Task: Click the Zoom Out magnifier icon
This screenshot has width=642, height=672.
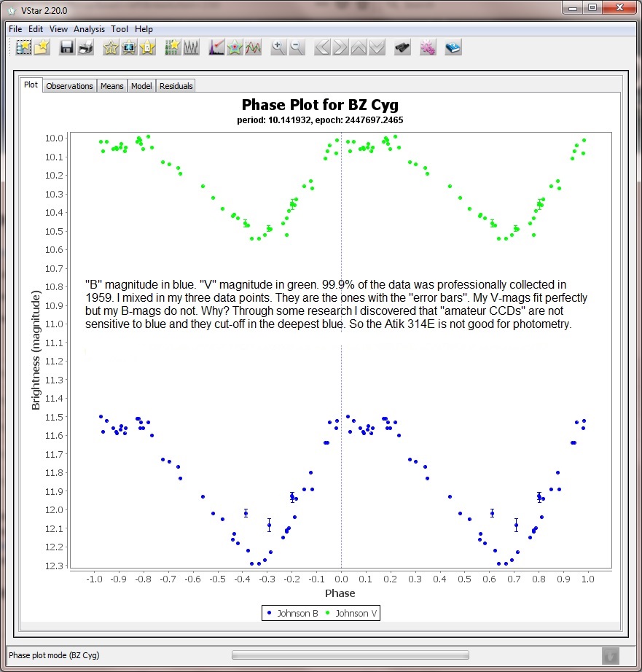Action: (x=296, y=48)
